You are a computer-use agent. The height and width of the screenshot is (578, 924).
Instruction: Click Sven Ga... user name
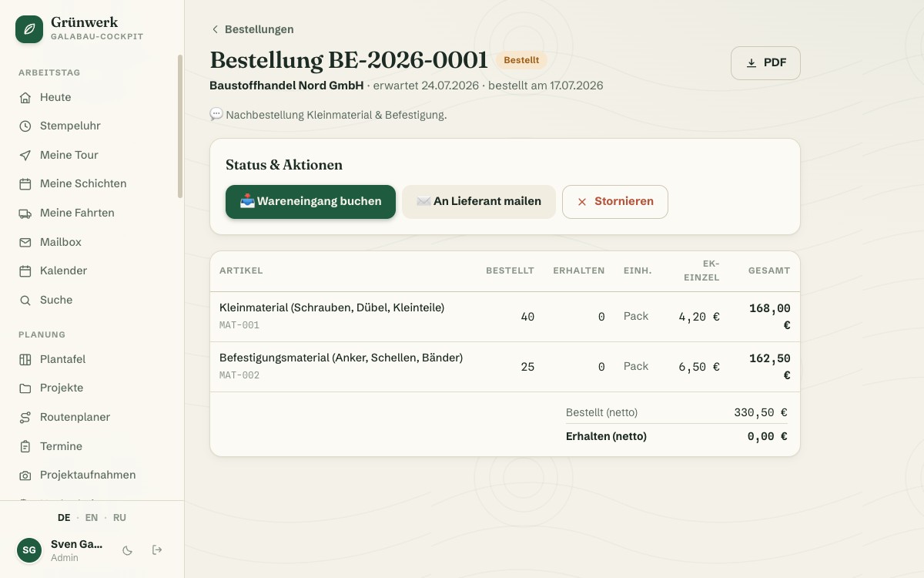tap(76, 544)
